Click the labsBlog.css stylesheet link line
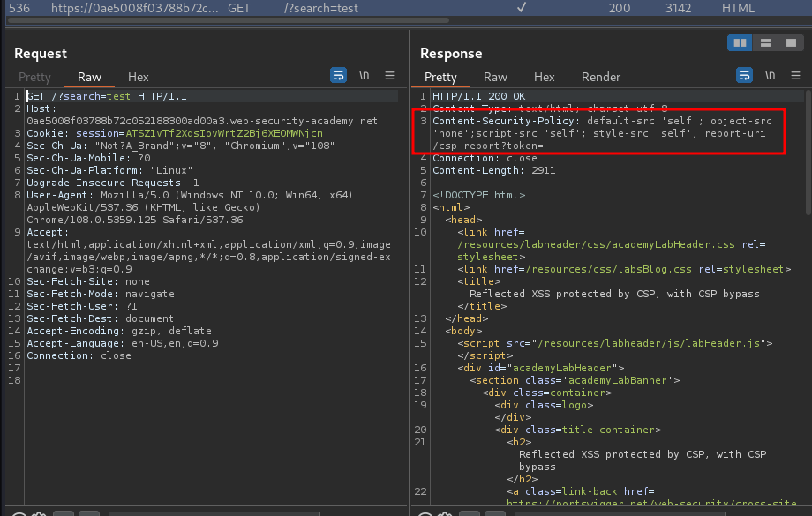The height and width of the screenshot is (516, 812). pyautogui.click(x=624, y=269)
